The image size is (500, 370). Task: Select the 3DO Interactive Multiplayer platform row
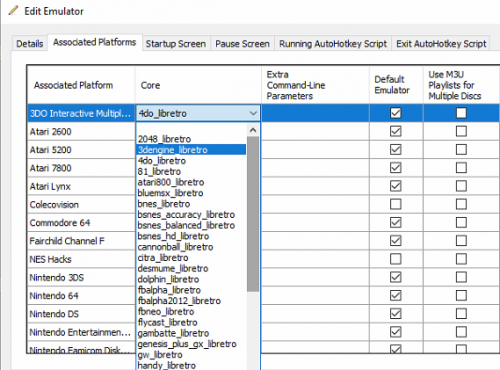tap(81, 113)
